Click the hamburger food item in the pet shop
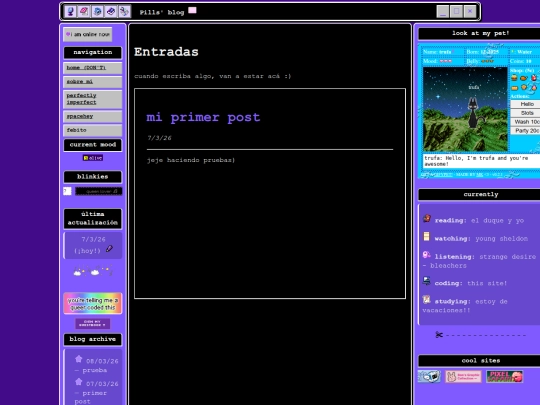The image size is (540, 405). coord(514,78)
